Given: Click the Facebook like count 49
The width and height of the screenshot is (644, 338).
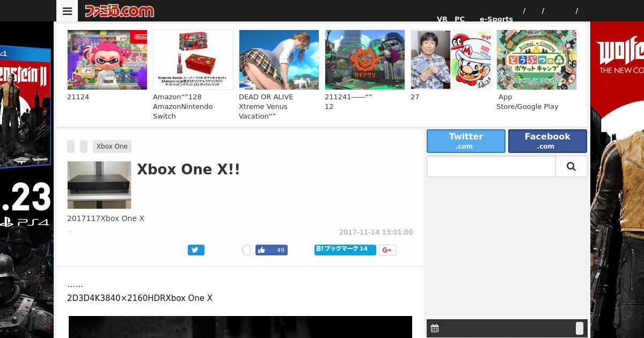Looking at the screenshot, I should click(280, 250).
